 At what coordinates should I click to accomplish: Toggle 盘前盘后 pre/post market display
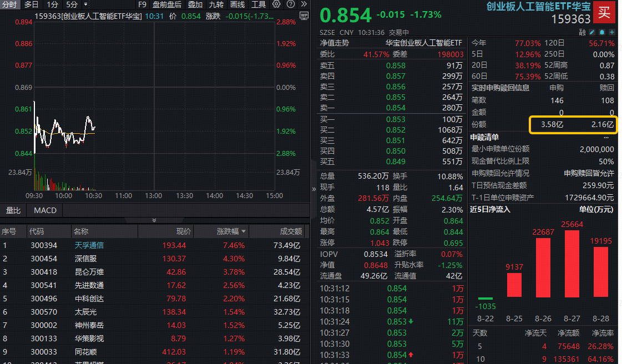(x=167, y=4)
